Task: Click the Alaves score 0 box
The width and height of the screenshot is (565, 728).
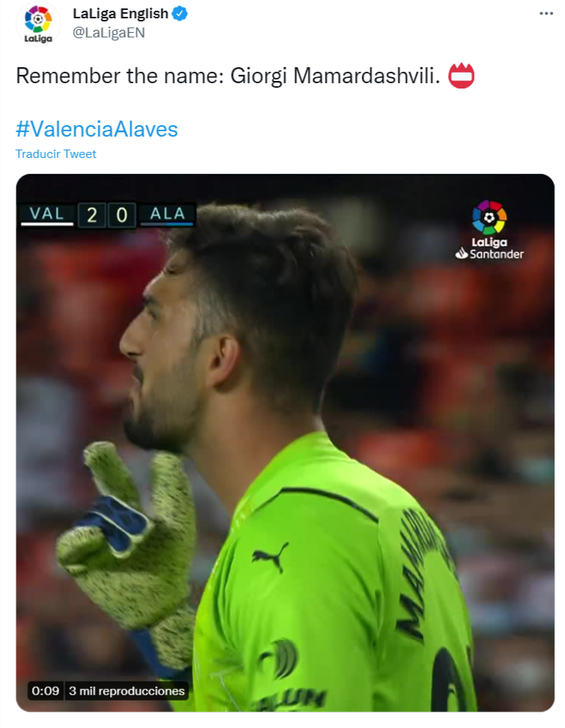Action: (121, 215)
